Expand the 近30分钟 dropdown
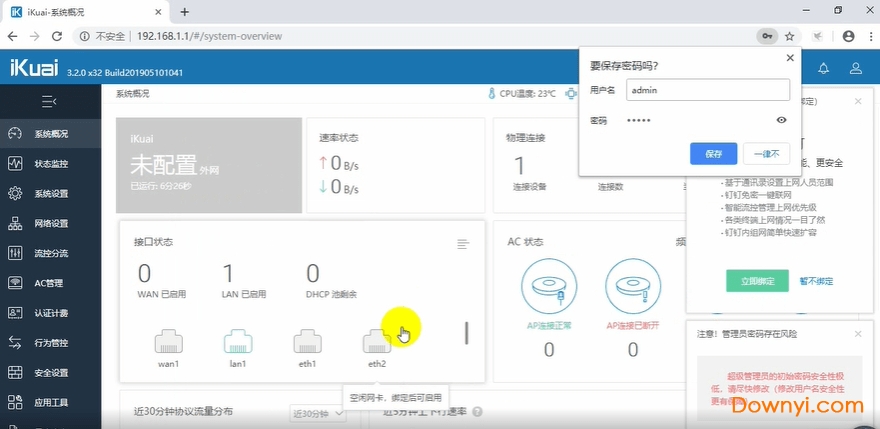Viewport: 880px width, 429px height. 318,414
